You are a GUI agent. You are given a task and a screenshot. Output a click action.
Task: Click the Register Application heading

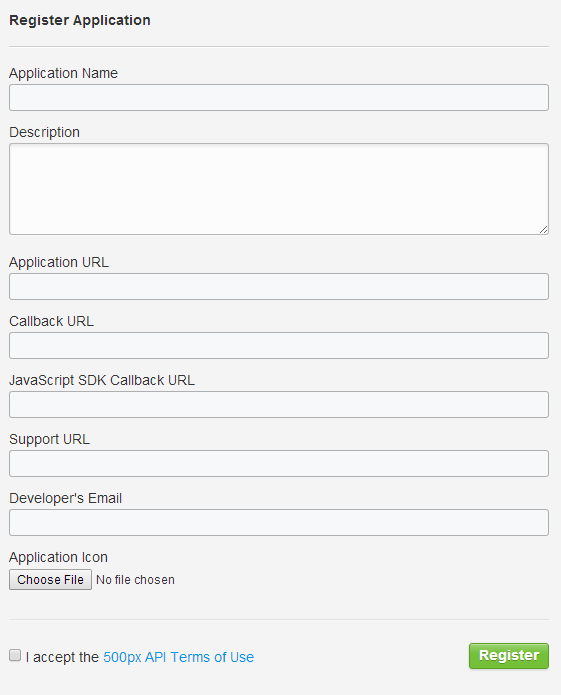click(80, 20)
